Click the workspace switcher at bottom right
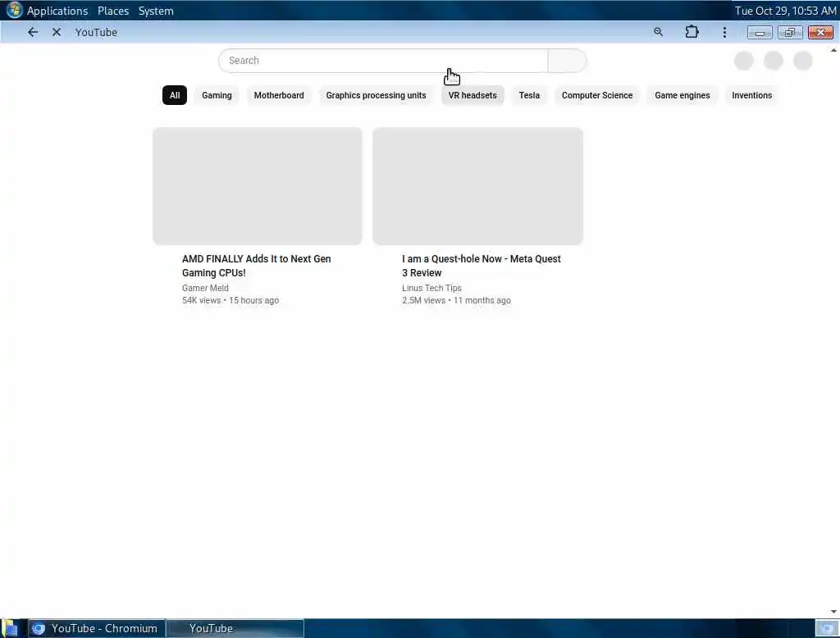 click(827, 628)
